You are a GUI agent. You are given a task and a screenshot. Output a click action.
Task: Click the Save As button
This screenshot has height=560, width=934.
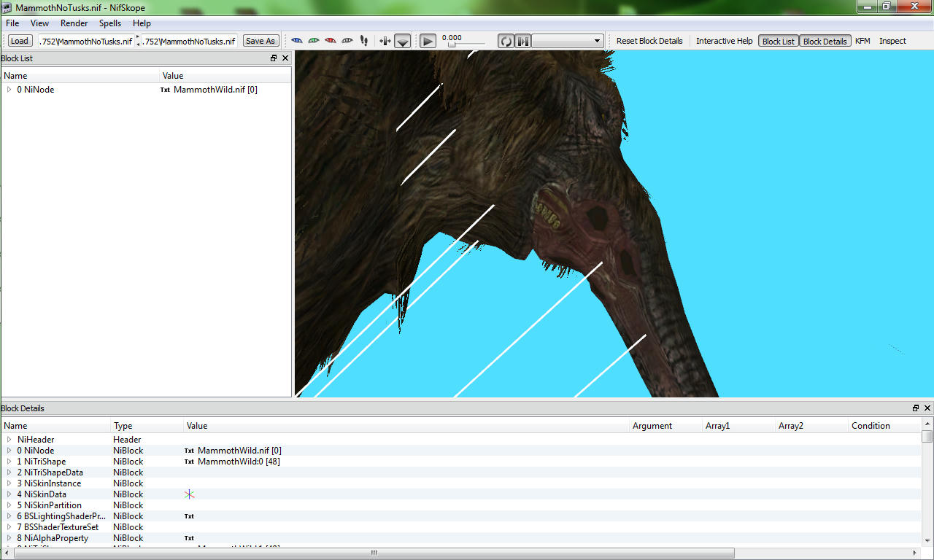coord(260,41)
